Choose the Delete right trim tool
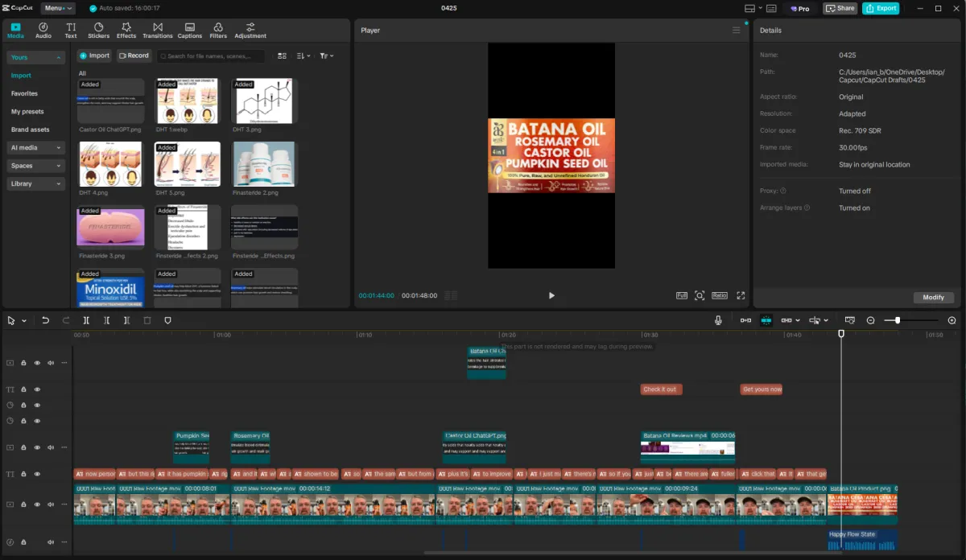The width and height of the screenshot is (966, 560). [x=126, y=320]
